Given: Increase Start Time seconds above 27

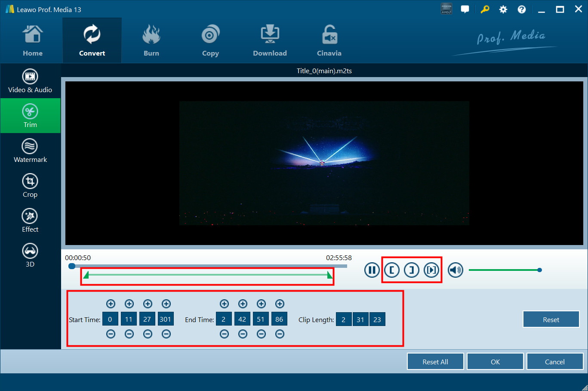Looking at the screenshot, I should click(x=148, y=304).
